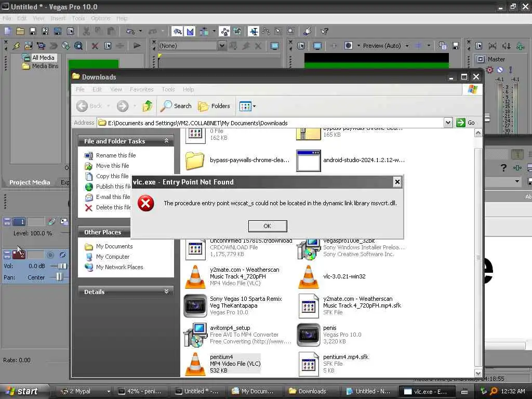Click Master FX gear icon
The width and height of the screenshot is (532, 399).
(489, 70)
